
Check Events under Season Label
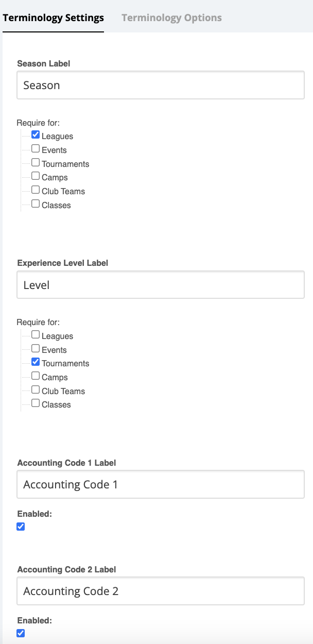(x=36, y=149)
